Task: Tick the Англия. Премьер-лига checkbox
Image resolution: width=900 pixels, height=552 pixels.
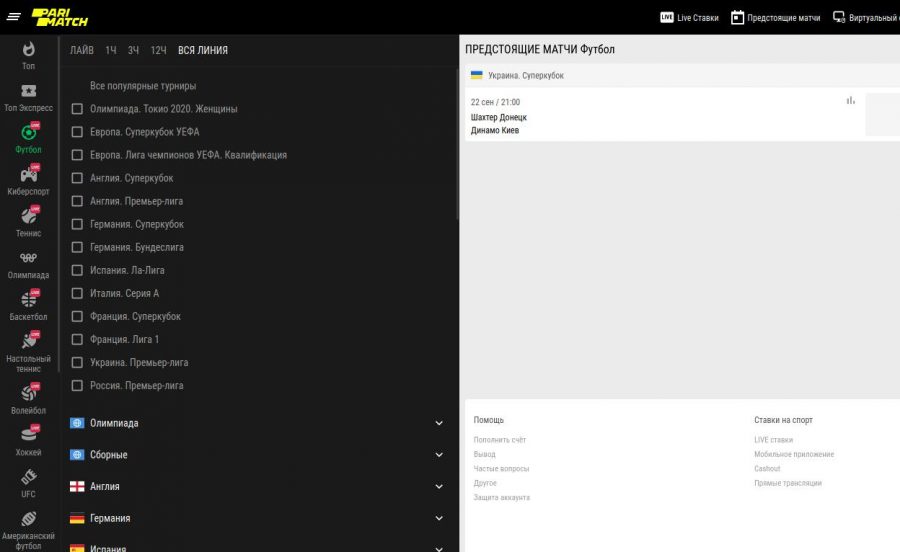Action: [x=77, y=201]
